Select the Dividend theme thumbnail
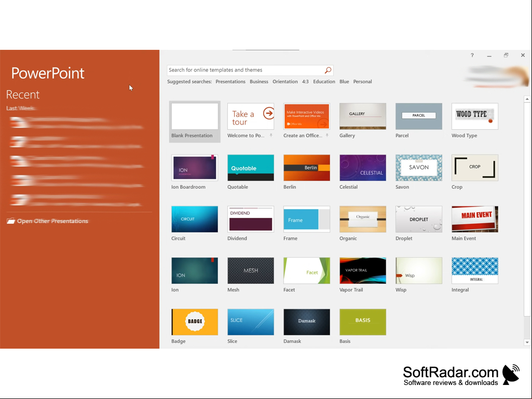Screen dimensions: 532x399 [x=251, y=219]
